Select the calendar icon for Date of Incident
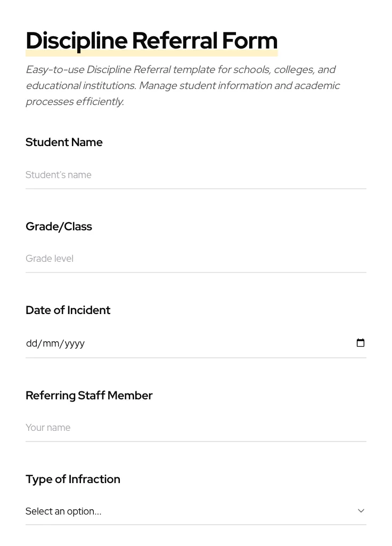 click(x=361, y=343)
